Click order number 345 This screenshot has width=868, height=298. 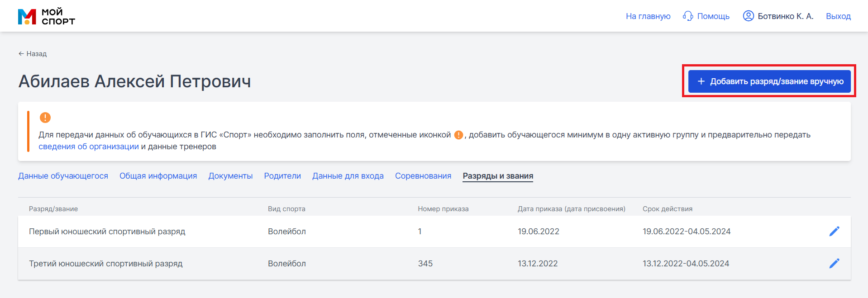[x=425, y=264]
